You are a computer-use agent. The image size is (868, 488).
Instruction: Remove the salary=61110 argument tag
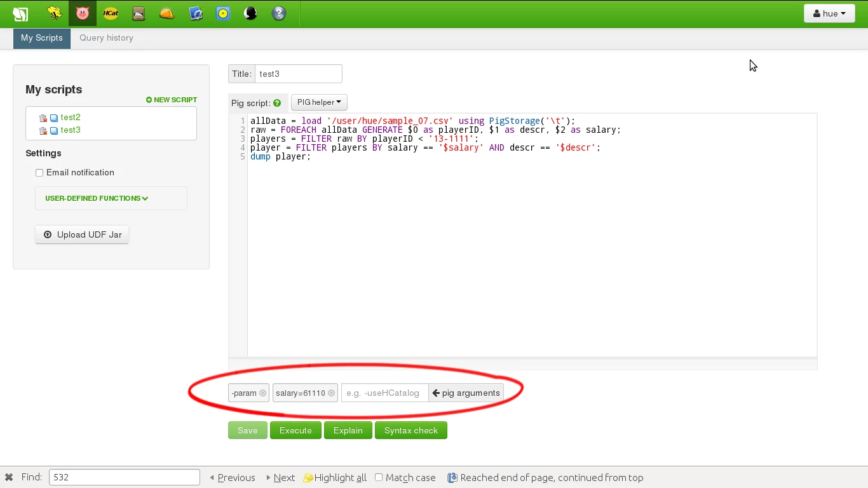pos(331,393)
